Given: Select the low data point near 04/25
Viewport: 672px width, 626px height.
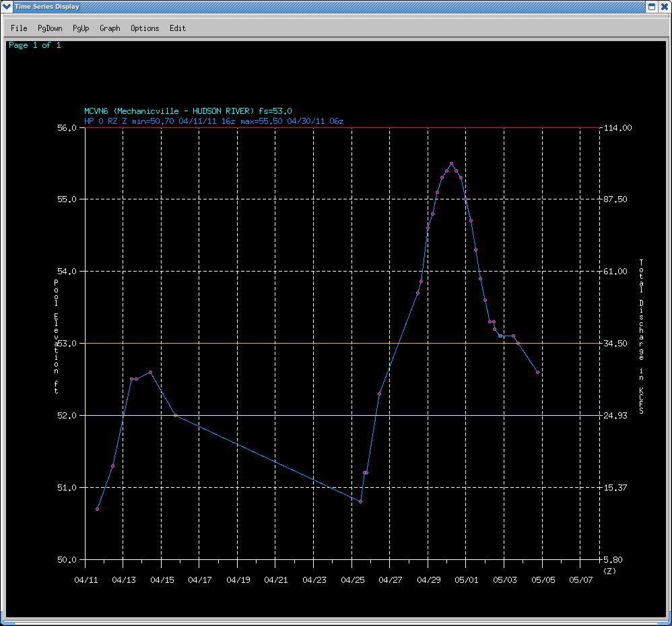Looking at the screenshot, I should (x=360, y=501).
